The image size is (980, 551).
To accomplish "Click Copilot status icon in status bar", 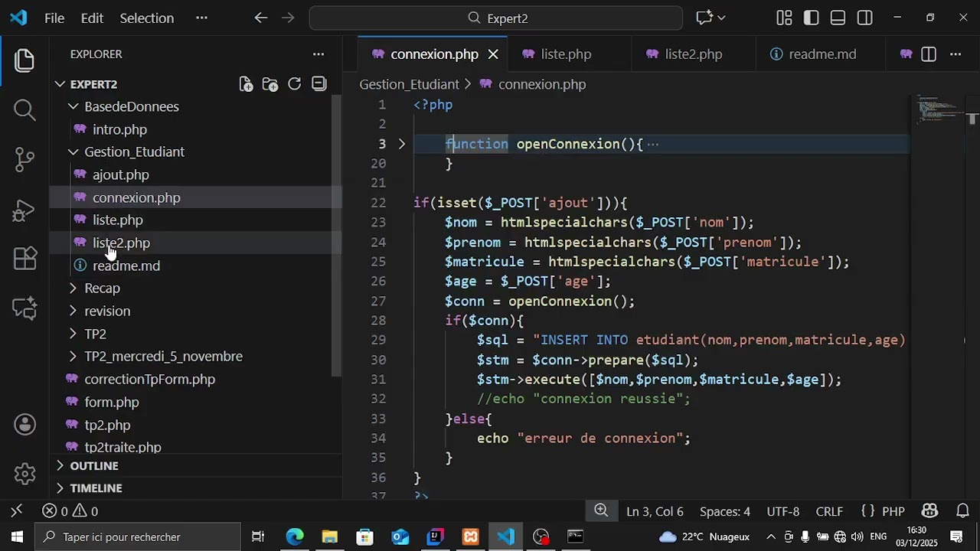I will point(930,511).
